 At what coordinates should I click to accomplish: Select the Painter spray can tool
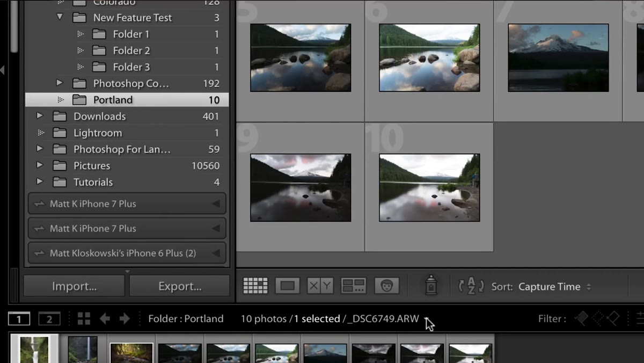[430, 285]
